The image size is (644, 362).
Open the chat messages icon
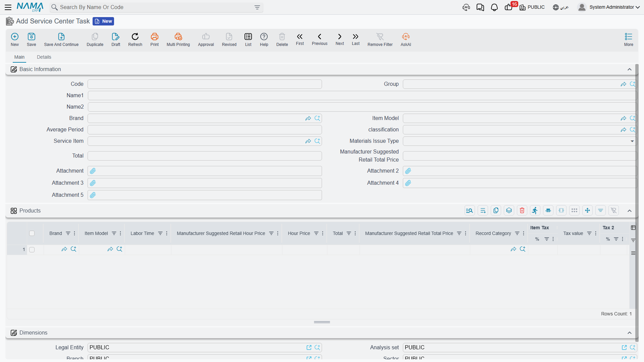click(480, 7)
